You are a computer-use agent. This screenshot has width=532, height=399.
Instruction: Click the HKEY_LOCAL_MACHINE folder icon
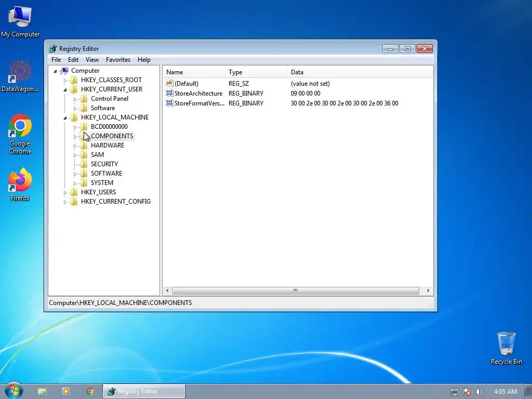click(x=74, y=117)
